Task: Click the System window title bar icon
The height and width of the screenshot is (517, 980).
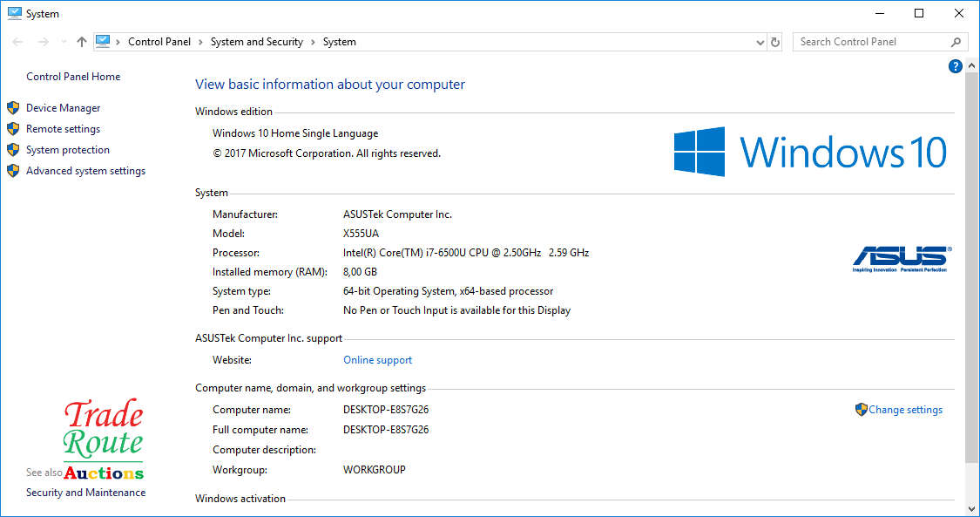Action: pyautogui.click(x=14, y=13)
